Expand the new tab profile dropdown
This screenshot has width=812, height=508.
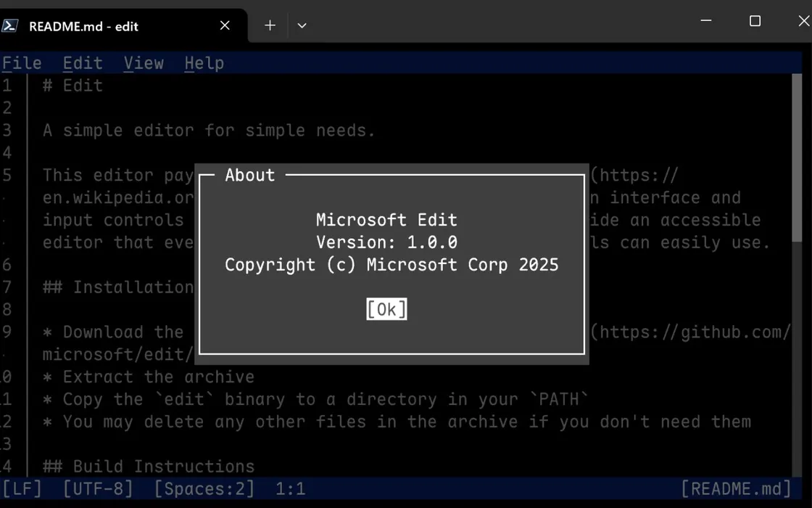pyautogui.click(x=302, y=25)
